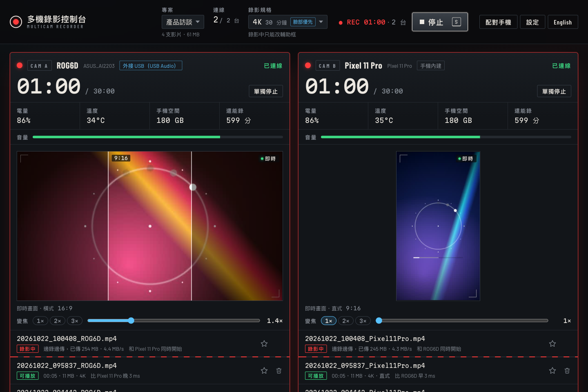Click the red recording dot on CAM B
The width and height of the screenshot is (588, 392).
(308, 65)
